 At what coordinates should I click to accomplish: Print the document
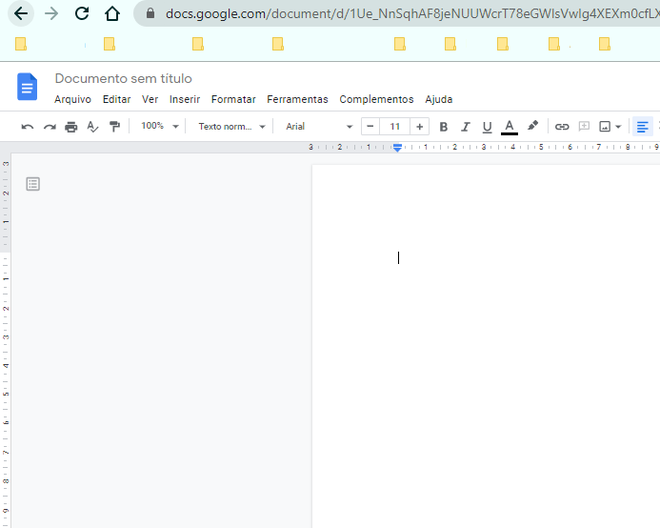pos(71,127)
